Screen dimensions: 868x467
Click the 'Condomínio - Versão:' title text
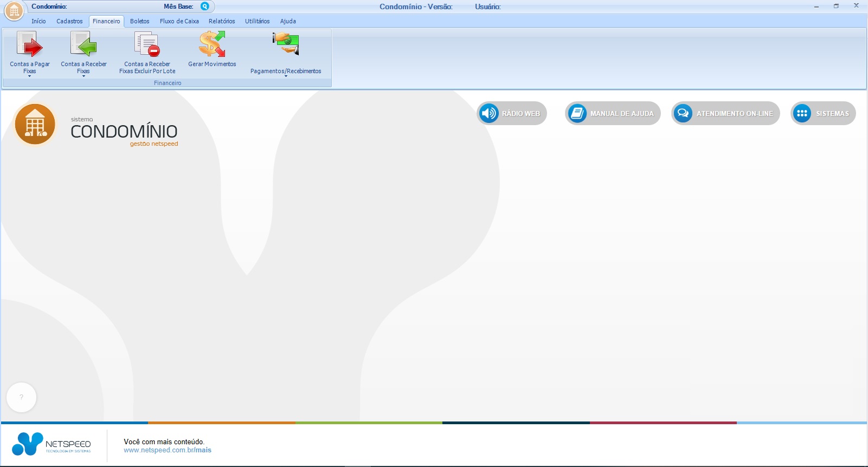pyautogui.click(x=416, y=7)
